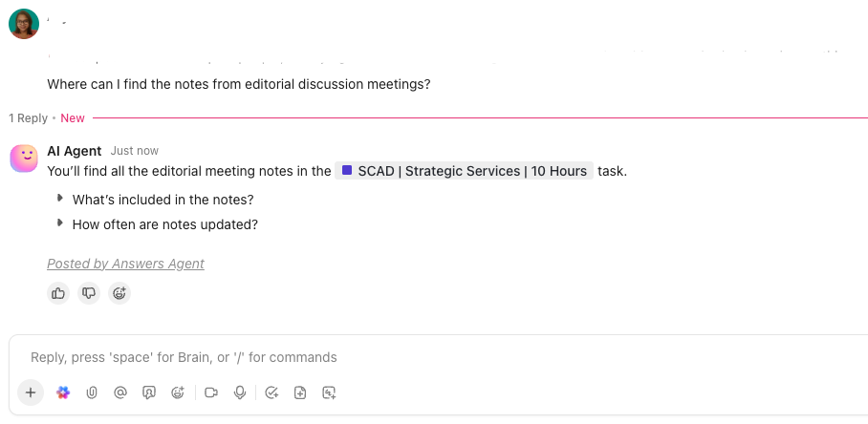This screenshot has width=868, height=424.
Task: Record a video clip
Action: [211, 392]
